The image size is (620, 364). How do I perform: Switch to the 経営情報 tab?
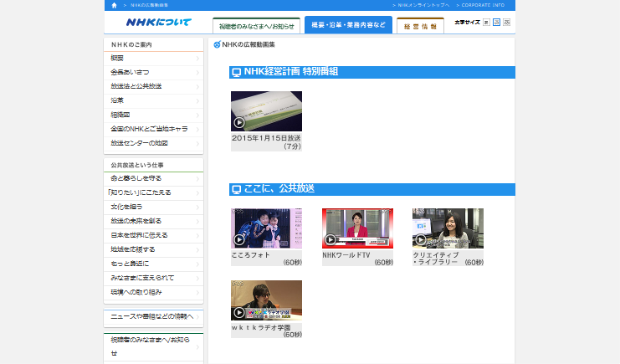pyautogui.click(x=420, y=26)
